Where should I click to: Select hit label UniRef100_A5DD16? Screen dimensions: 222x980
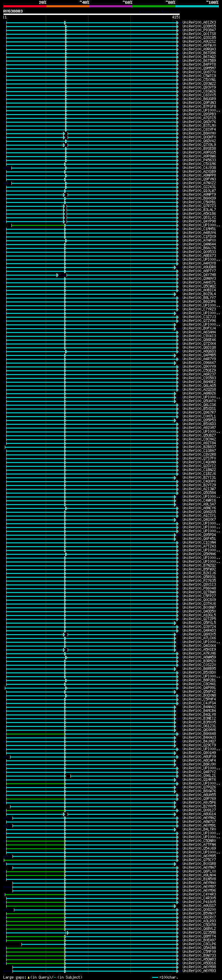point(199,963)
